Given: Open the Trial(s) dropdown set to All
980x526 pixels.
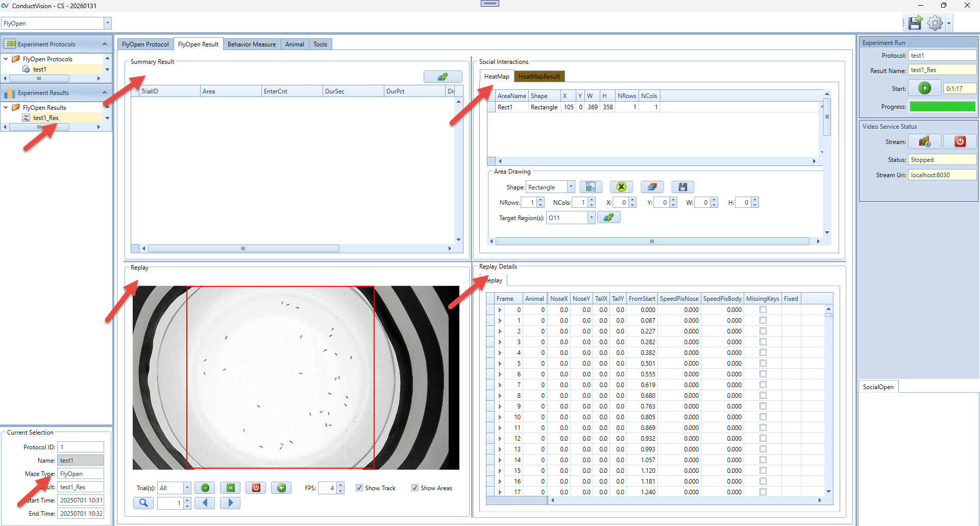Looking at the screenshot, I should coord(187,488).
